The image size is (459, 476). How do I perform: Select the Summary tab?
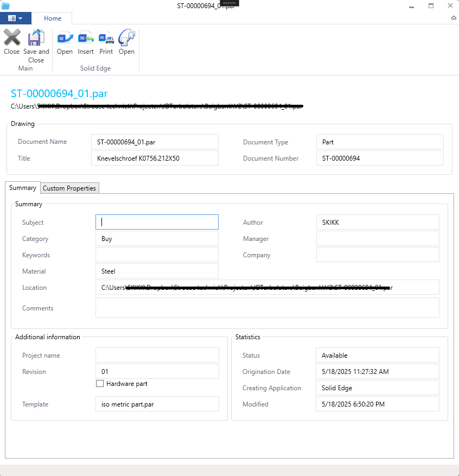[22, 188]
